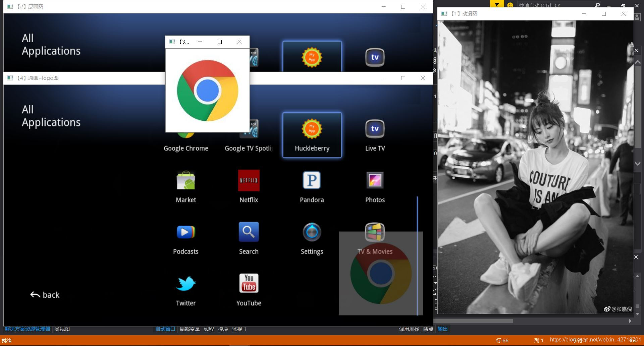Launch the Twitter bird icon
The height and width of the screenshot is (346, 644).
click(x=186, y=284)
